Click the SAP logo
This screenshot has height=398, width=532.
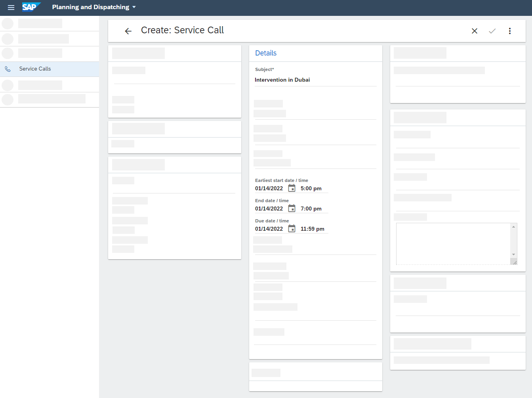[x=31, y=7]
